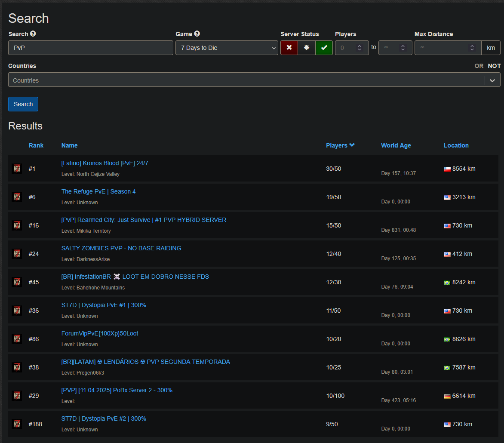Expand the Countries dropdown chevron

(492, 80)
